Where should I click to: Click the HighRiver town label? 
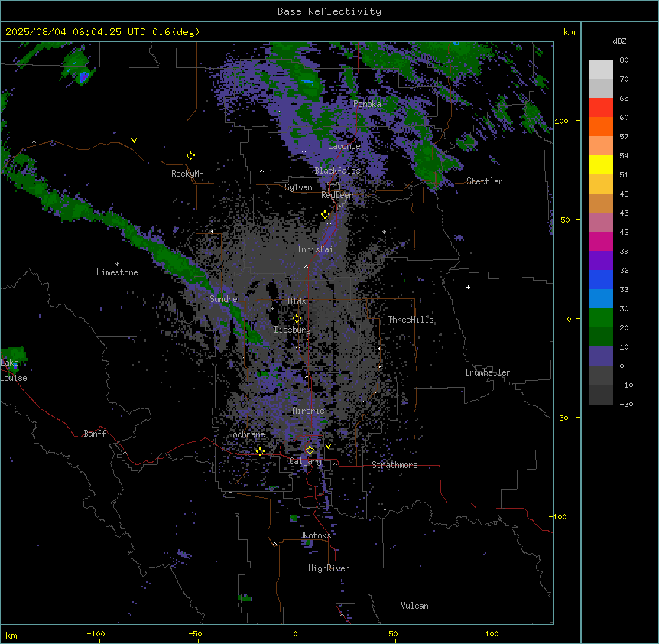click(329, 568)
